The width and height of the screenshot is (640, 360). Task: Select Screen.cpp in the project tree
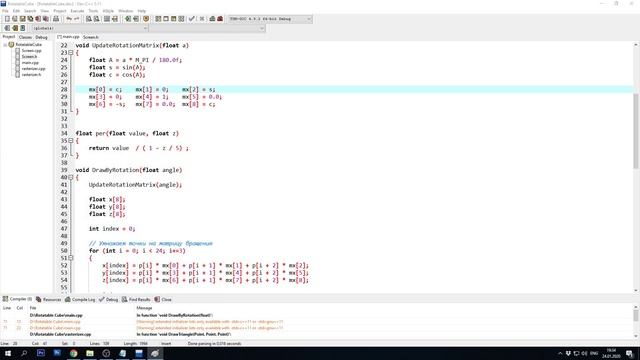pyautogui.click(x=31, y=51)
